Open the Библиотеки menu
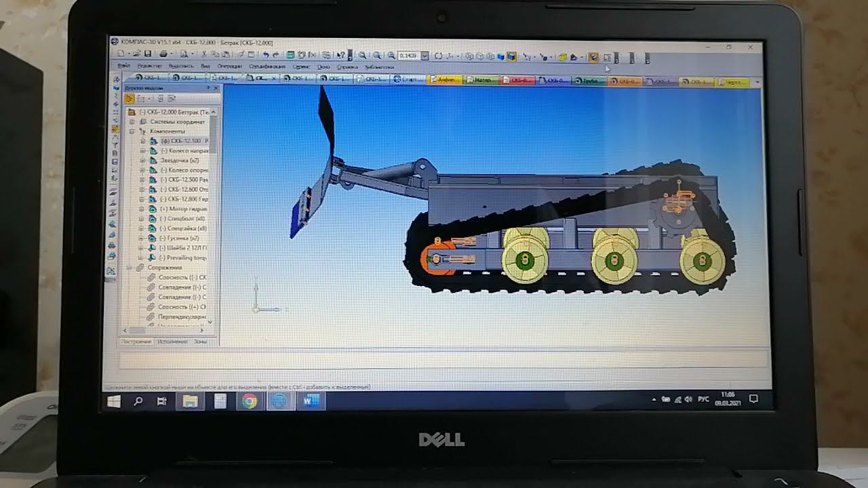 pos(379,66)
